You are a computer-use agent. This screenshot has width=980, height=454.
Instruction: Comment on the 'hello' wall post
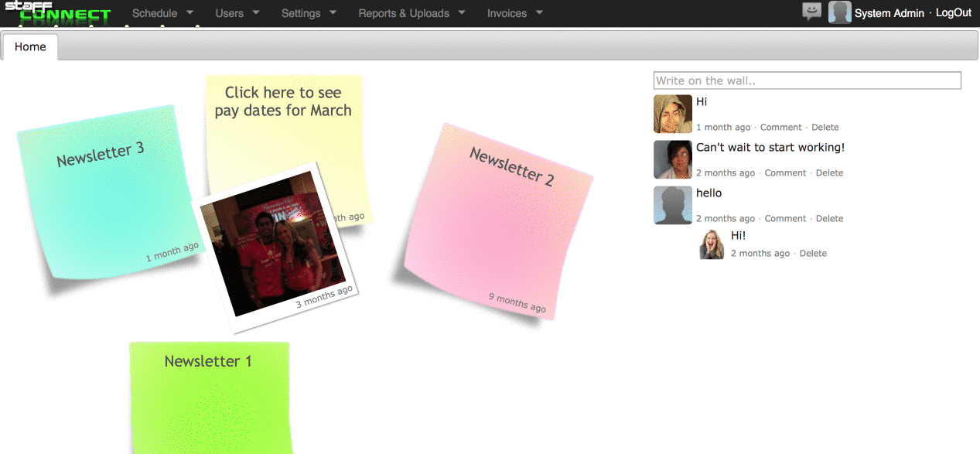[785, 218]
